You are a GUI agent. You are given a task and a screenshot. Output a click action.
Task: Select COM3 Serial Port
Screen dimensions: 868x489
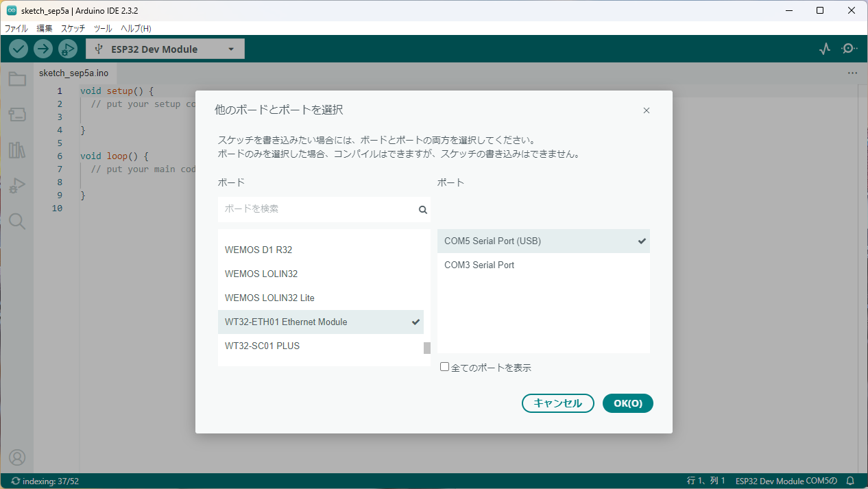544,265
